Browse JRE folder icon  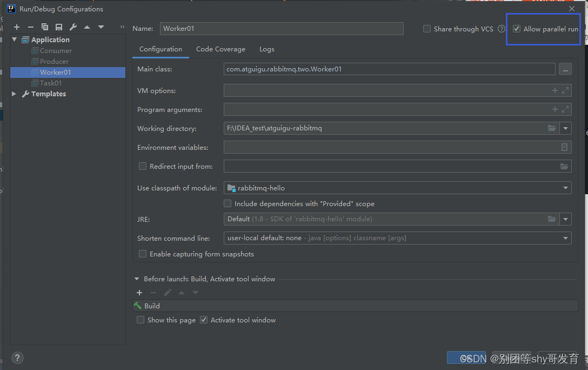tap(552, 219)
